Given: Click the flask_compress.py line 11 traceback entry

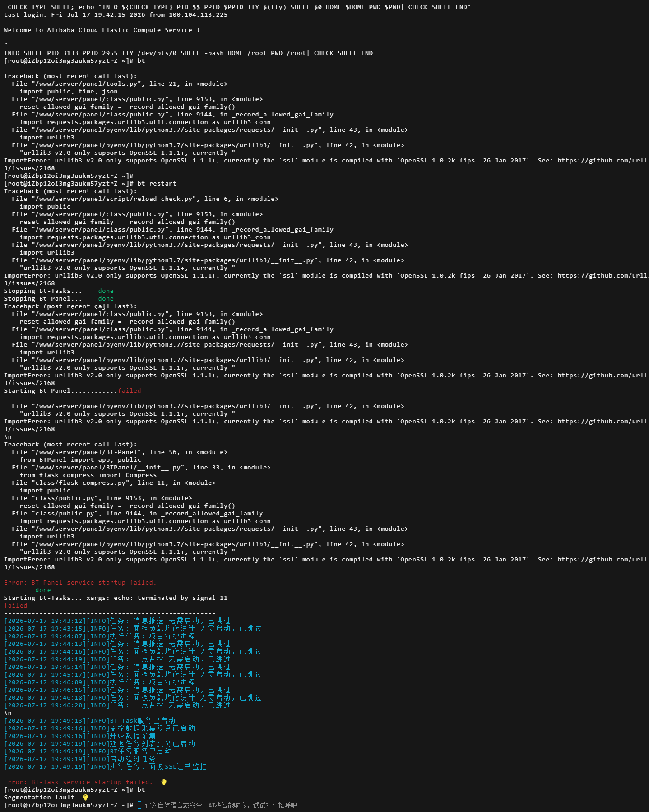Looking at the screenshot, I should tap(114, 483).
